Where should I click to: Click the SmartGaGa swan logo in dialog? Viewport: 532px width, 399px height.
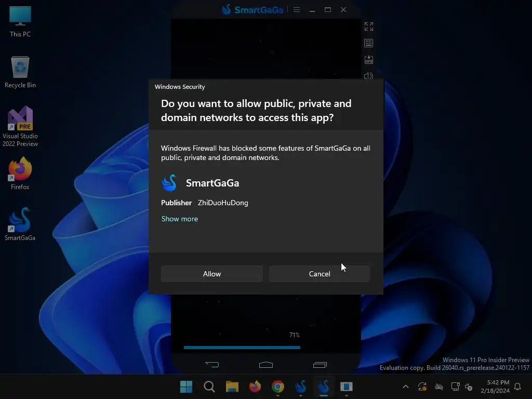pos(169,183)
